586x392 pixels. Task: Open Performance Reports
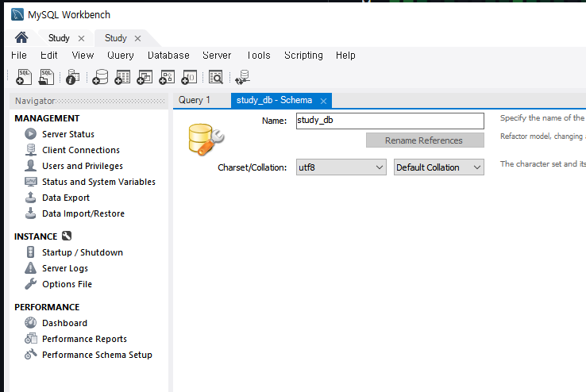click(84, 339)
